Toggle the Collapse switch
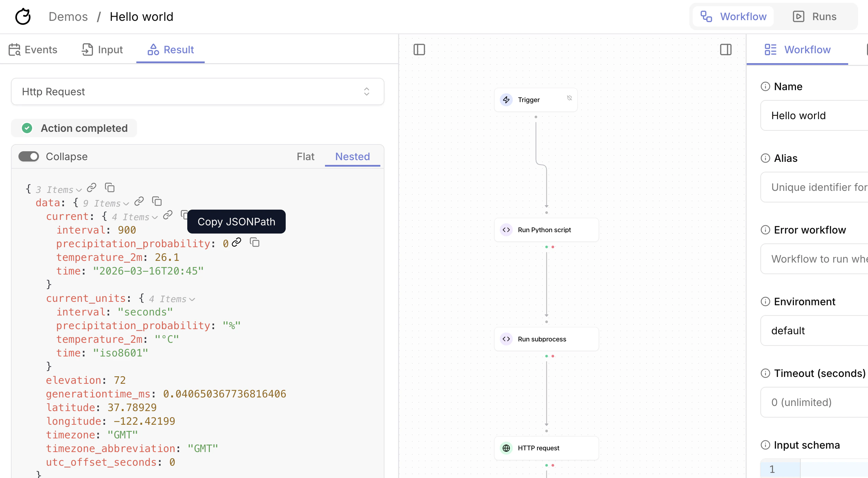The height and width of the screenshot is (478, 868). point(29,156)
